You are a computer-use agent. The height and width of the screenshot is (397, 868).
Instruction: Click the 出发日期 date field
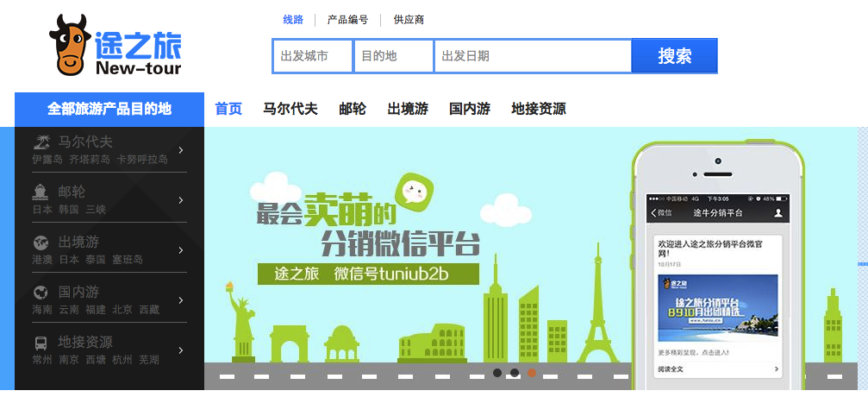(x=533, y=56)
